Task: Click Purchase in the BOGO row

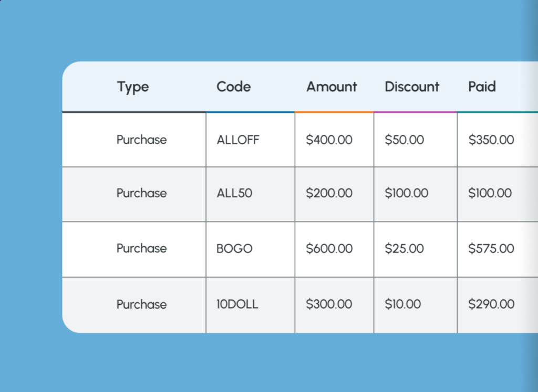Action: click(x=141, y=249)
